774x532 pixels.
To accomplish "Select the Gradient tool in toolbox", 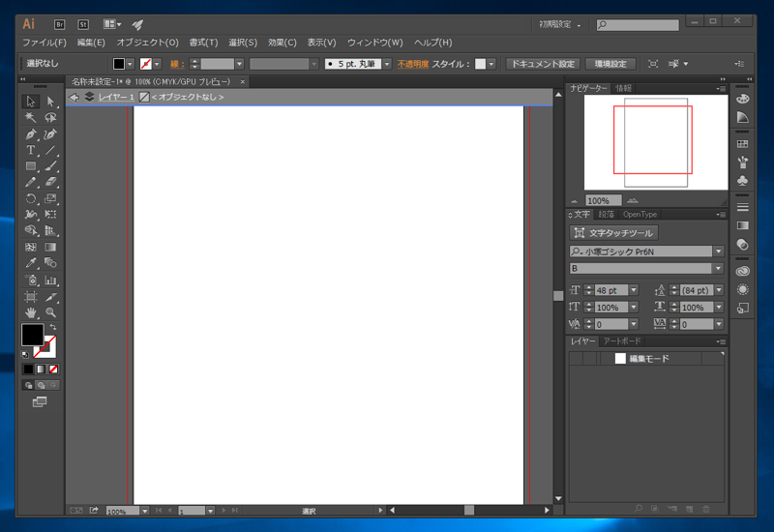I will pyautogui.click(x=50, y=247).
